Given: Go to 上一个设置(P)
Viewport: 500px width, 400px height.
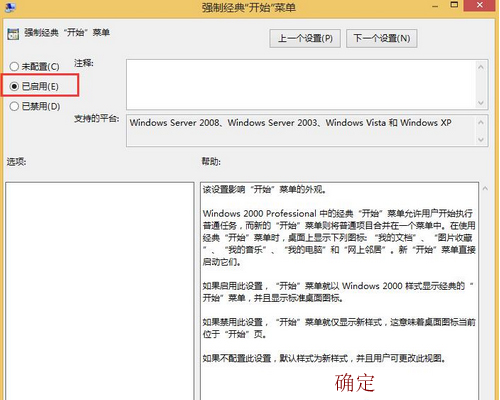Looking at the screenshot, I should pyautogui.click(x=305, y=39).
